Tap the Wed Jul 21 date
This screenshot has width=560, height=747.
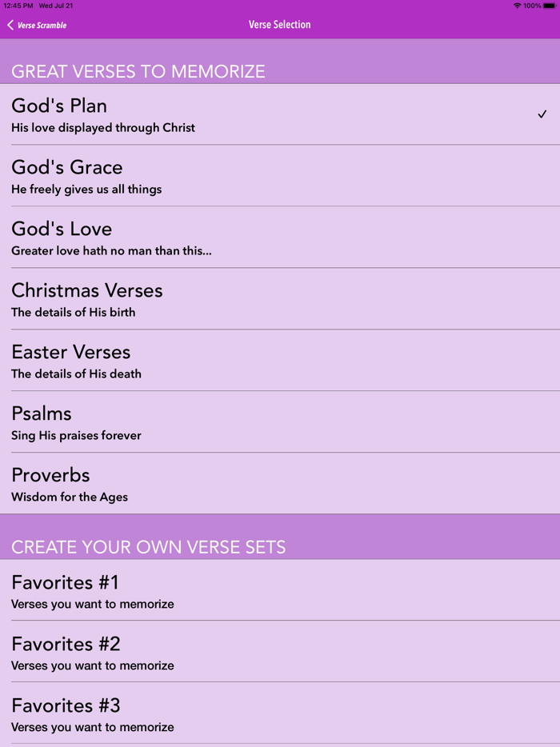56,6
